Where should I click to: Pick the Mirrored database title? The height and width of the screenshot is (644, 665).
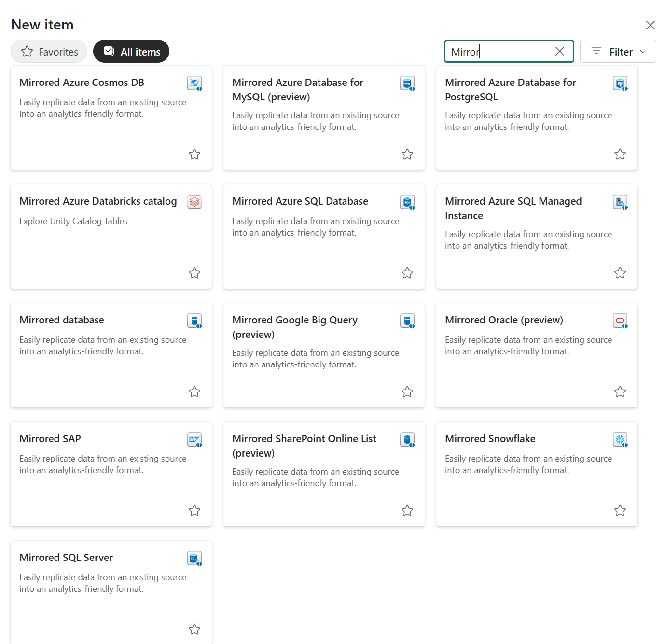62,320
